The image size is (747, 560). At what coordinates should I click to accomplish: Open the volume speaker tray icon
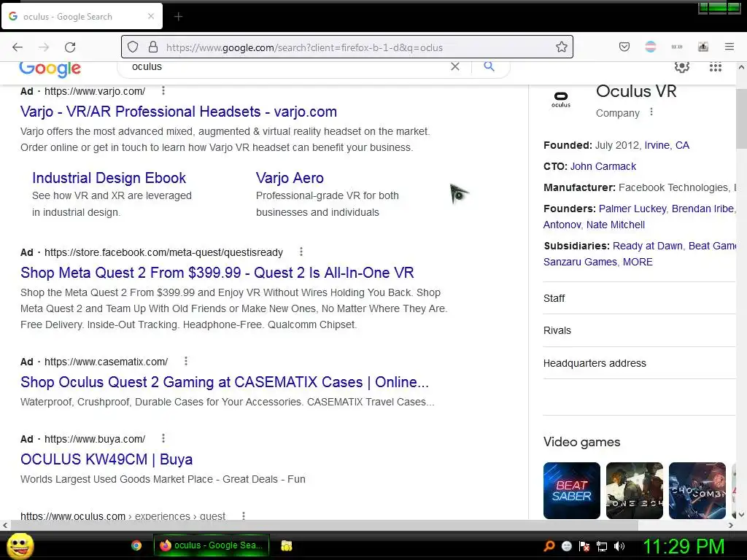(619, 546)
